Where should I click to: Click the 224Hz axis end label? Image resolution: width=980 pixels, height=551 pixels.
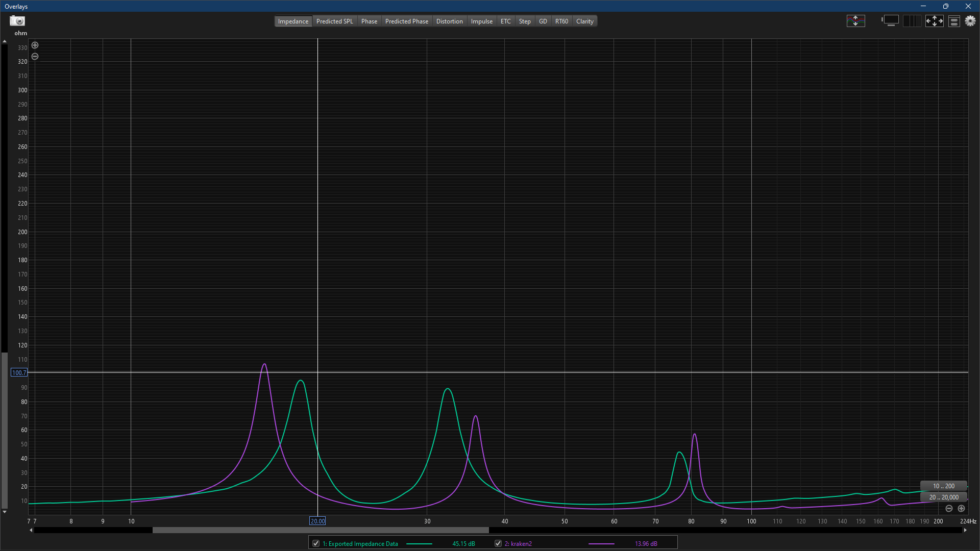968,521
